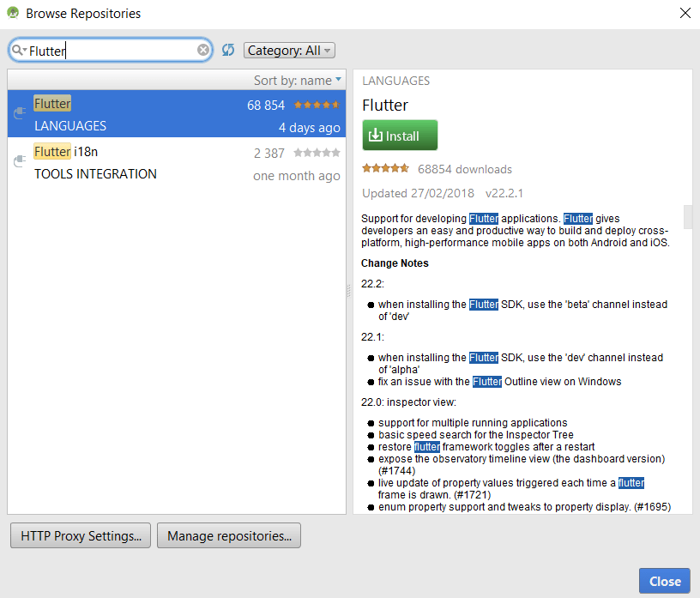Image resolution: width=700 pixels, height=598 pixels.
Task: Click the star rating of Flutter i18n
Action: (x=317, y=153)
